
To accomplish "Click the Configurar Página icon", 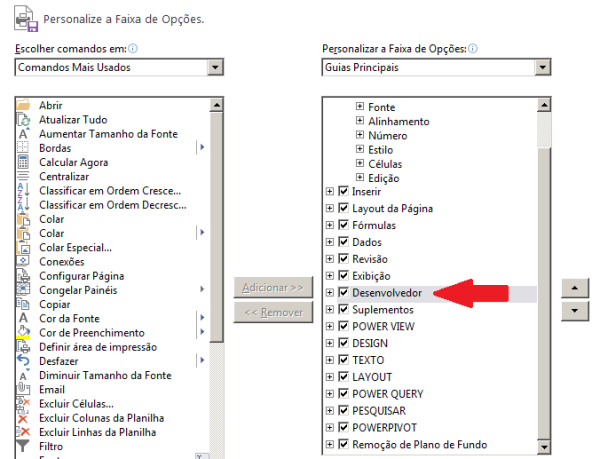I will coord(23,276).
